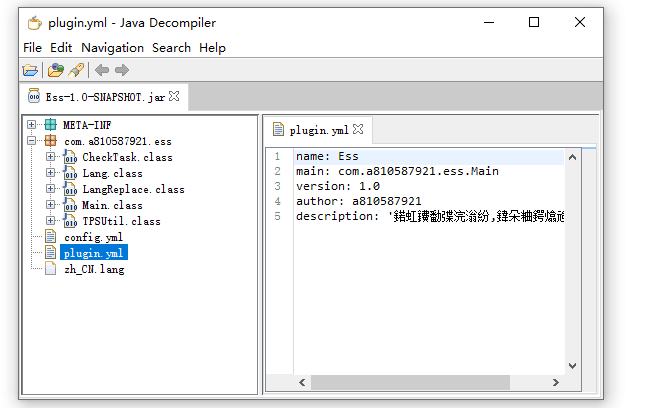Click the editor's vertical scroll down arrow
Image resolution: width=653 pixels, height=408 pixels.
(x=573, y=367)
